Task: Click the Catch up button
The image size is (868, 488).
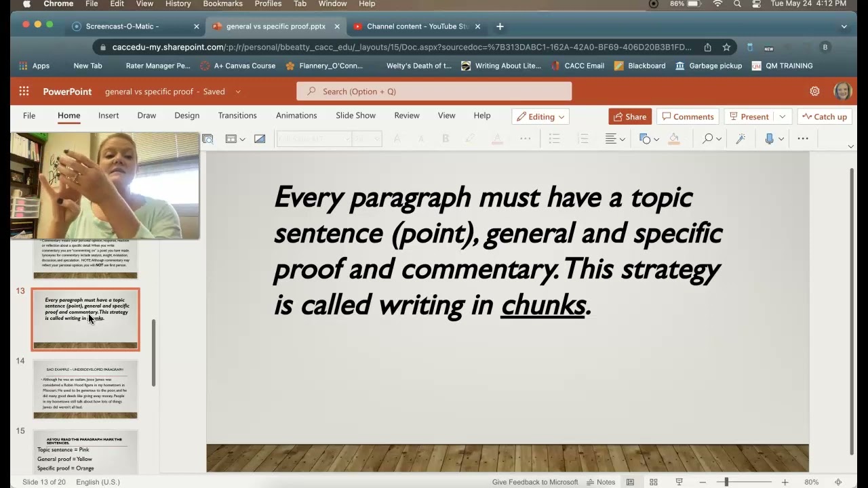Action: point(825,117)
